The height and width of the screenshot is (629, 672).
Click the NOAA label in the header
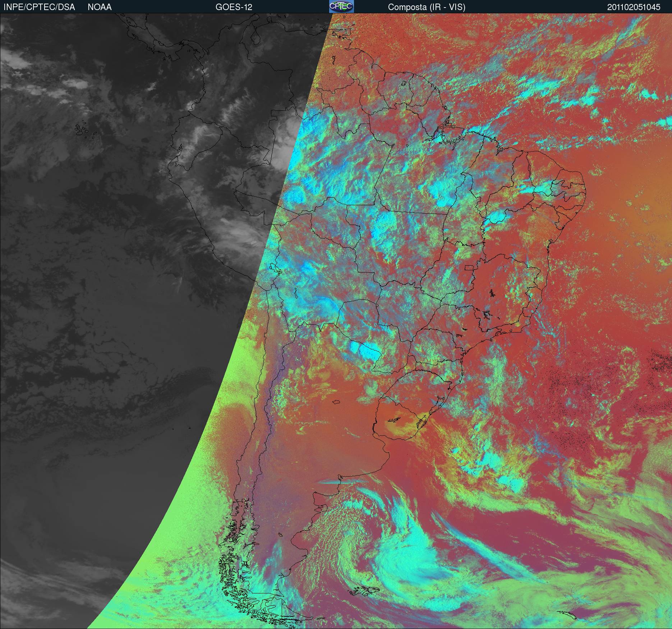click(100, 7)
